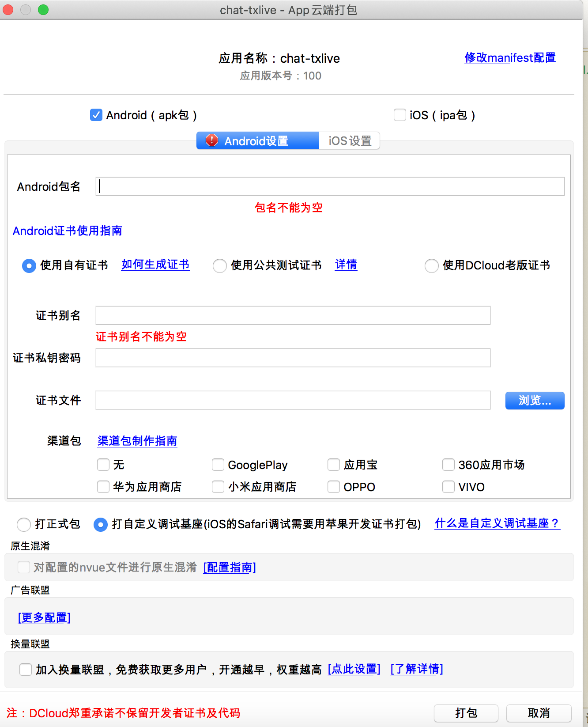Check the 小米应用商店 channel checkbox
Screen dimensions: 588x727
pyautogui.click(x=218, y=487)
